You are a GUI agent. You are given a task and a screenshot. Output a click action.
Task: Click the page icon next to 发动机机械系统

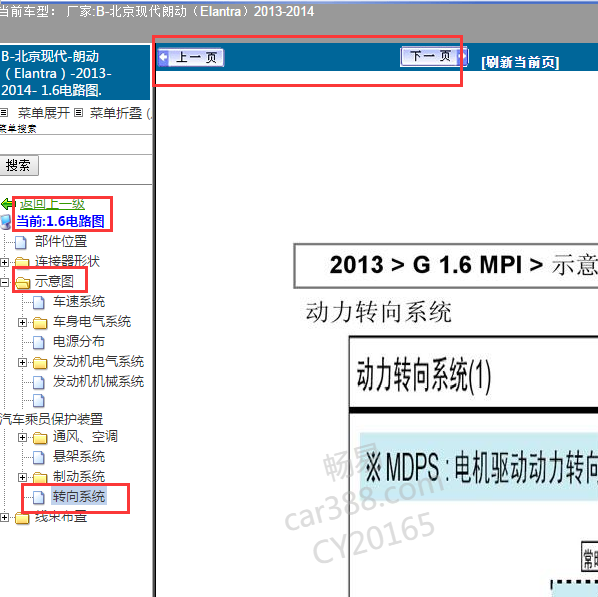click(39, 382)
